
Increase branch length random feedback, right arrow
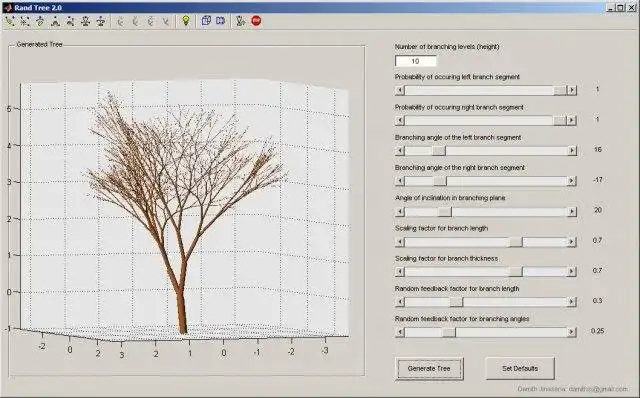pos(571,302)
